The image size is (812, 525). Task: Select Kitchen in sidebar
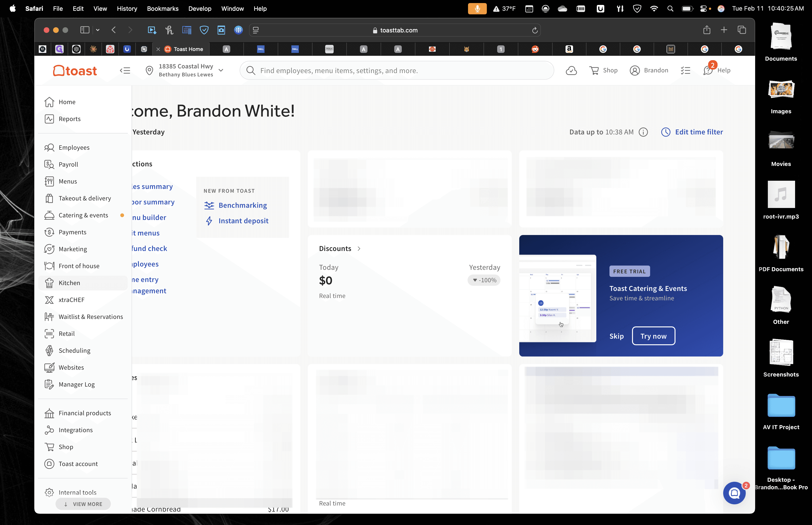pos(83,283)
